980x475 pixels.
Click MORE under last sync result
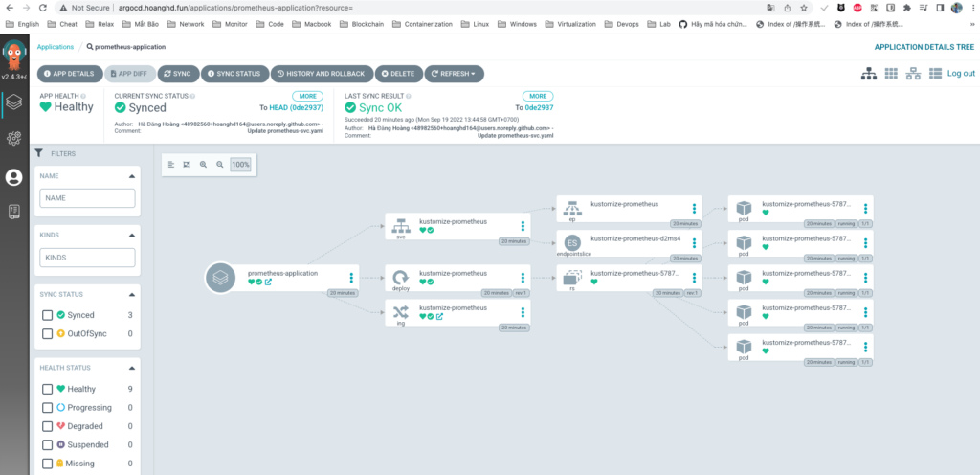click(538, 97)
